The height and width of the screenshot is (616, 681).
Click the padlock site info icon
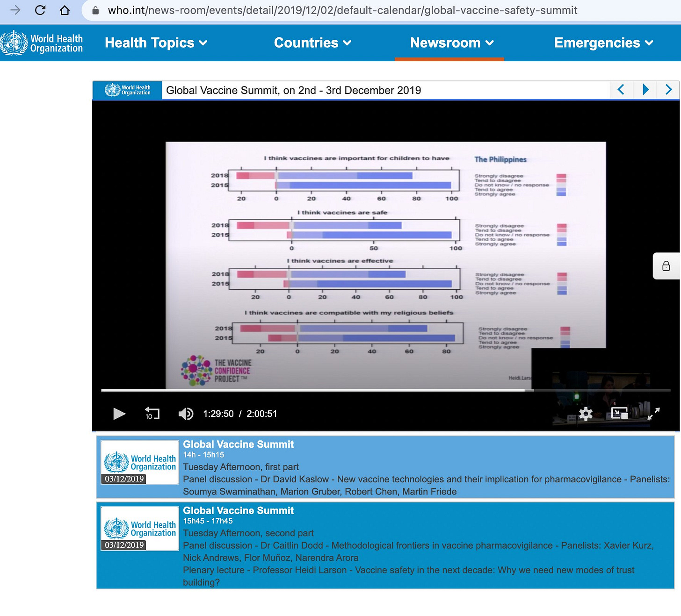point(95,10)
